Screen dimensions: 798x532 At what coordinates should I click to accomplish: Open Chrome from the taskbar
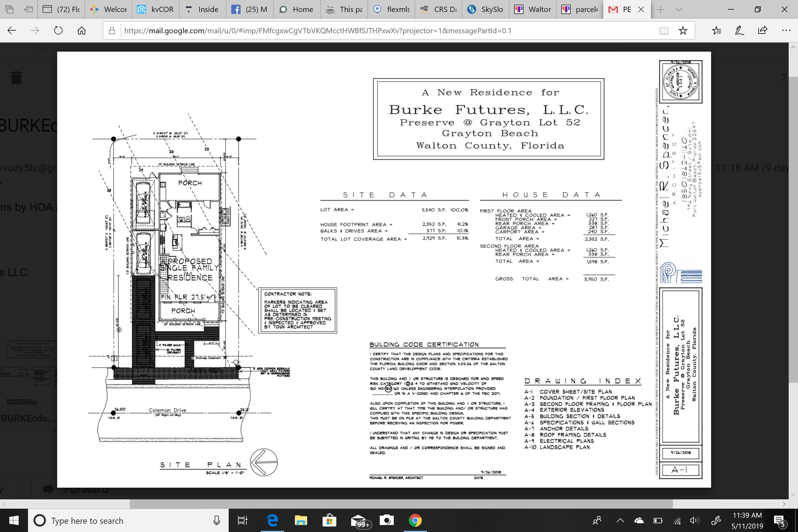click(415, 520)
